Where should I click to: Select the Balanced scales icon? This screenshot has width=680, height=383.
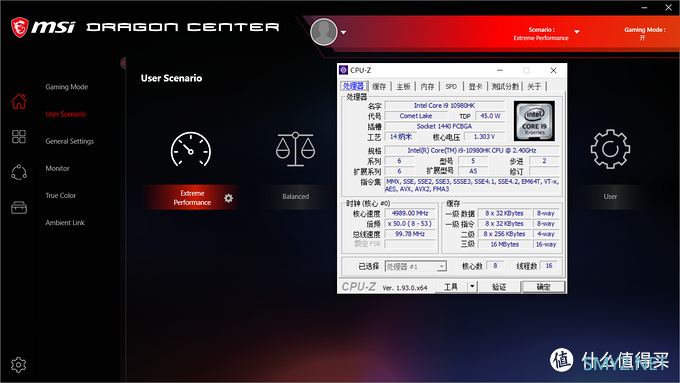pyautogui.click(x=295, y=149)
